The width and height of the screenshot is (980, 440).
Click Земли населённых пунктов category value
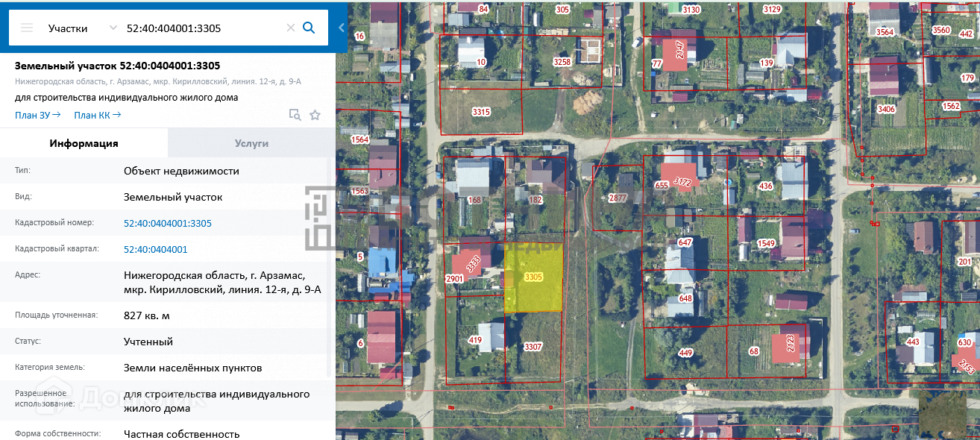point(193,368)
